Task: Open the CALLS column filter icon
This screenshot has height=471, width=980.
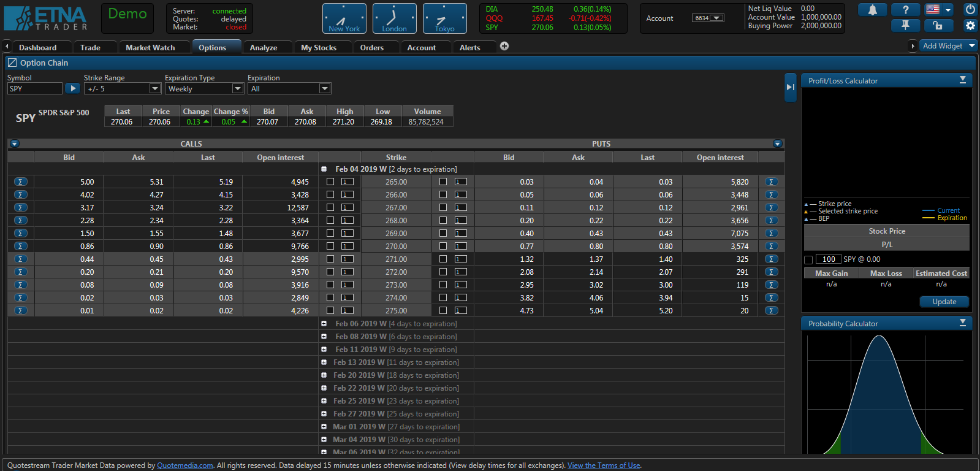Action: [15, 144]
